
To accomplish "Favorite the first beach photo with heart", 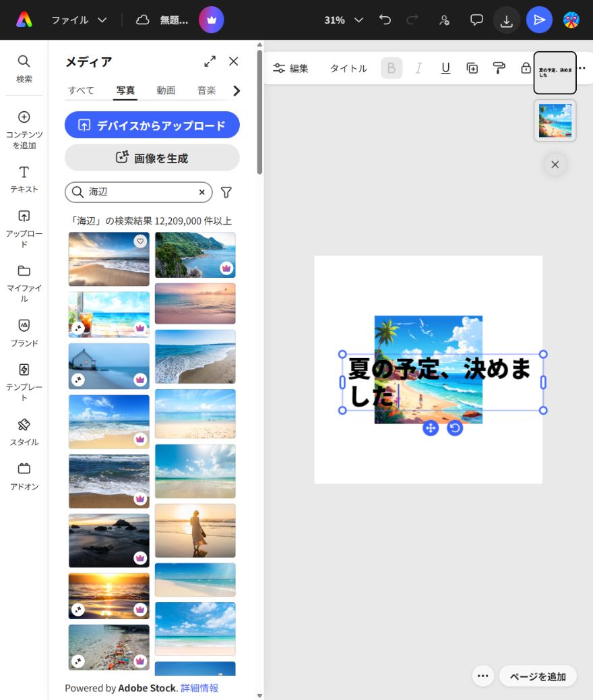I will pyautogui.click(x=140, y=241).
